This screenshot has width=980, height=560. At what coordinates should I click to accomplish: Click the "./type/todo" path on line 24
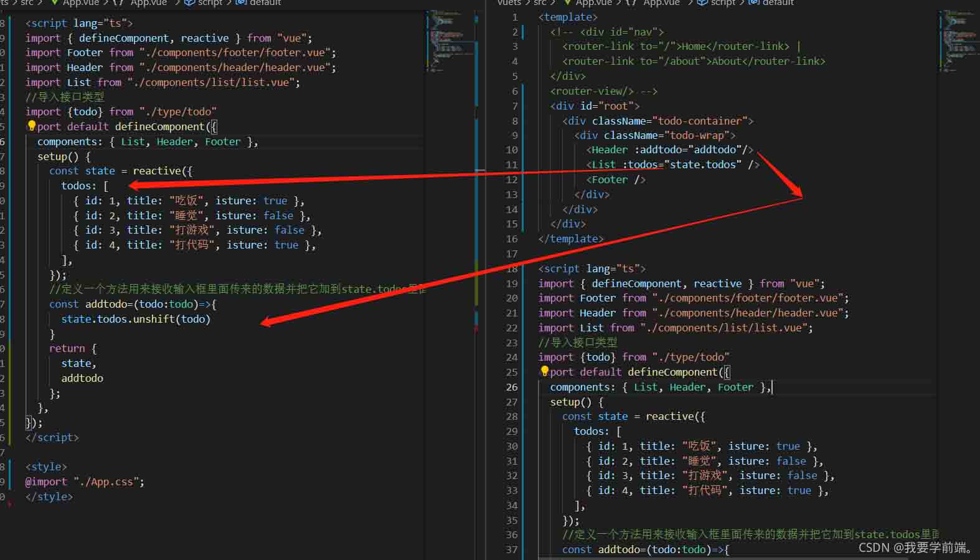[690, 357]
